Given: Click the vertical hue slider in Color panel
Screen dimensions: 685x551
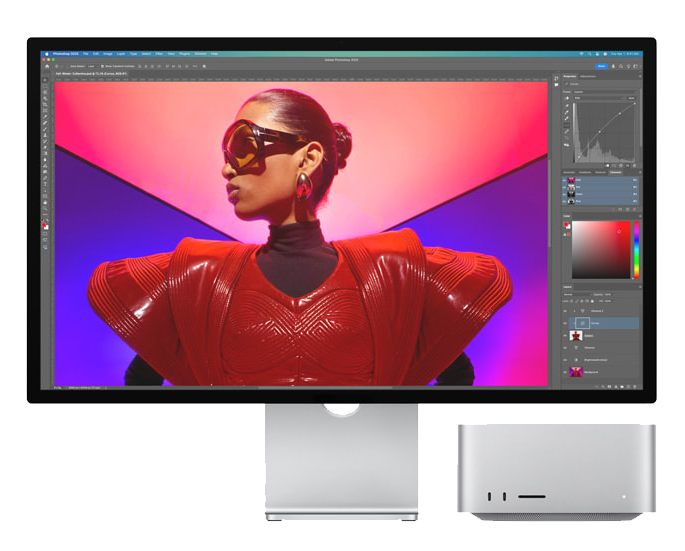Looking at the screenshot, I should tap(637, 249).
